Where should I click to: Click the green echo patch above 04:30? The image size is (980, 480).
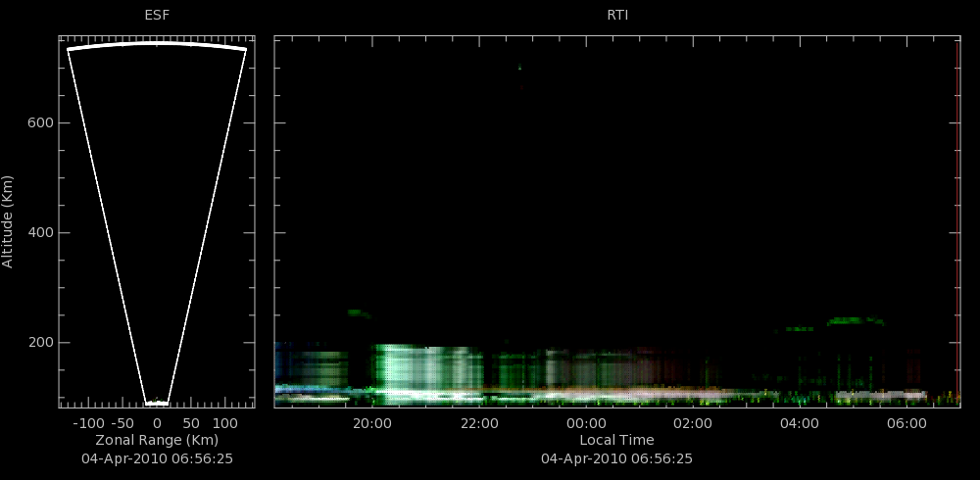(x=856, y=321)
